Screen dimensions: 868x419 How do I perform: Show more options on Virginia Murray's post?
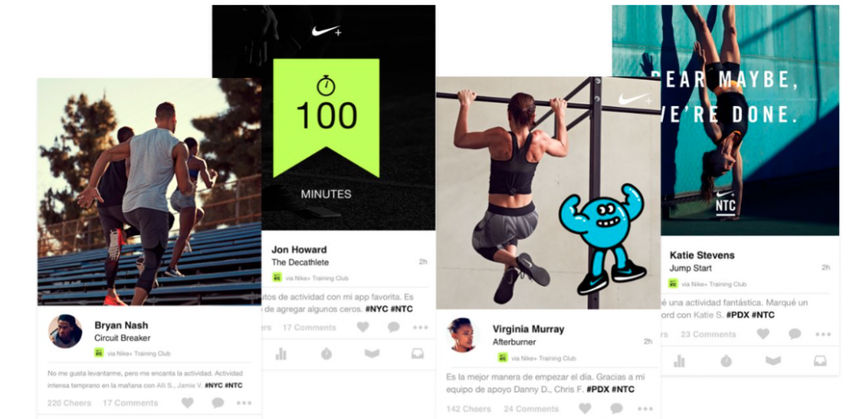tap(644, 409)
